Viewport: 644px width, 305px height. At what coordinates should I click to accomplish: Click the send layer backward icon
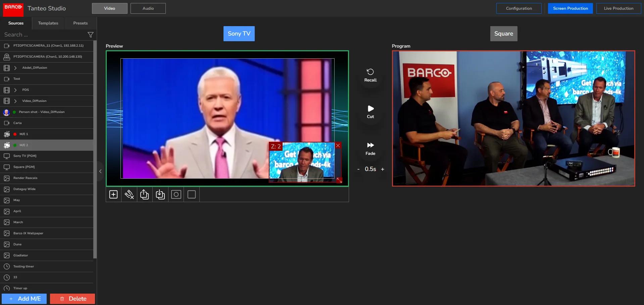[160, 194]
